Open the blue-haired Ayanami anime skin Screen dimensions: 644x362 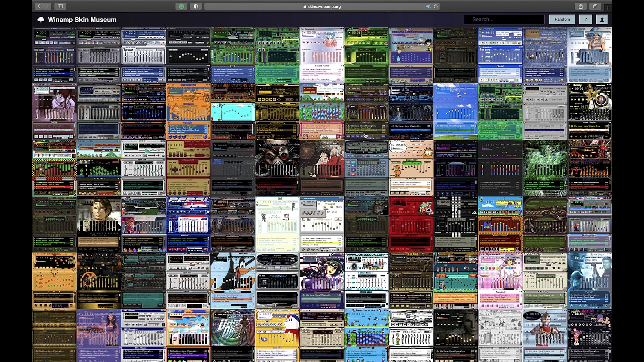[322, 55]
